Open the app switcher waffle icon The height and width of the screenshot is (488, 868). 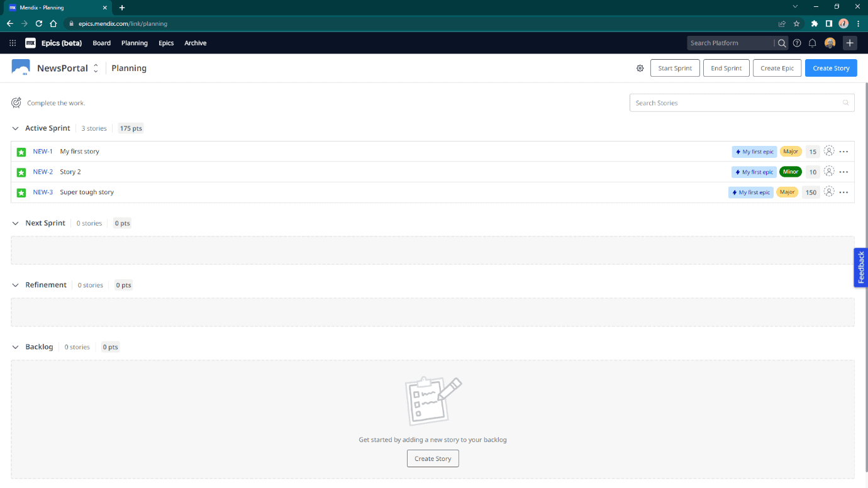[12, 43]
